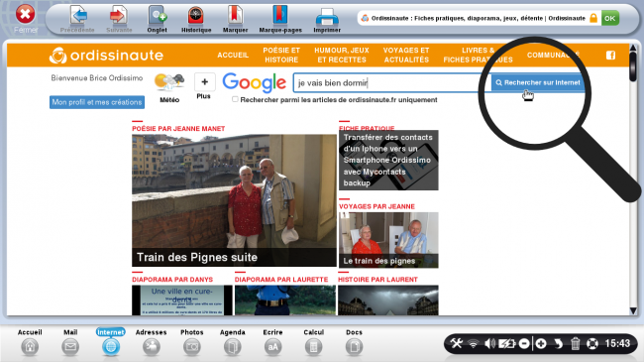The width and height of the screenshot is (644, 362).
Task: Click POÉSIE PAR JEANNE MANET heading
Action: (178, 129)
